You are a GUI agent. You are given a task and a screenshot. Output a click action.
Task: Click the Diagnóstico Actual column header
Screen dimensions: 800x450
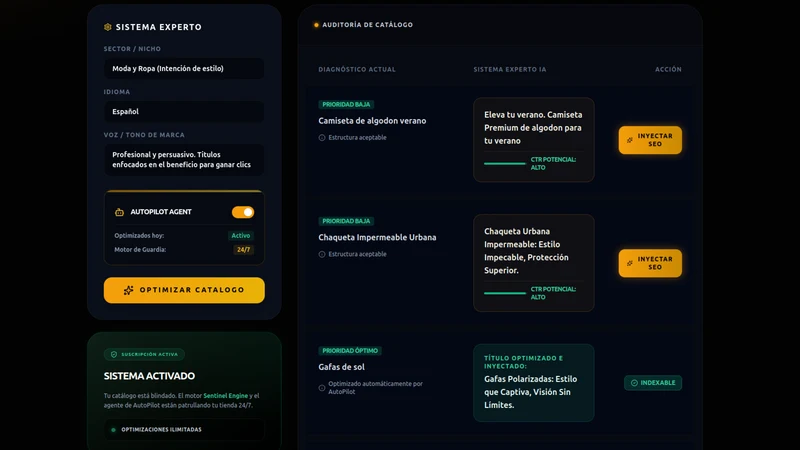(x=357, y=69)
